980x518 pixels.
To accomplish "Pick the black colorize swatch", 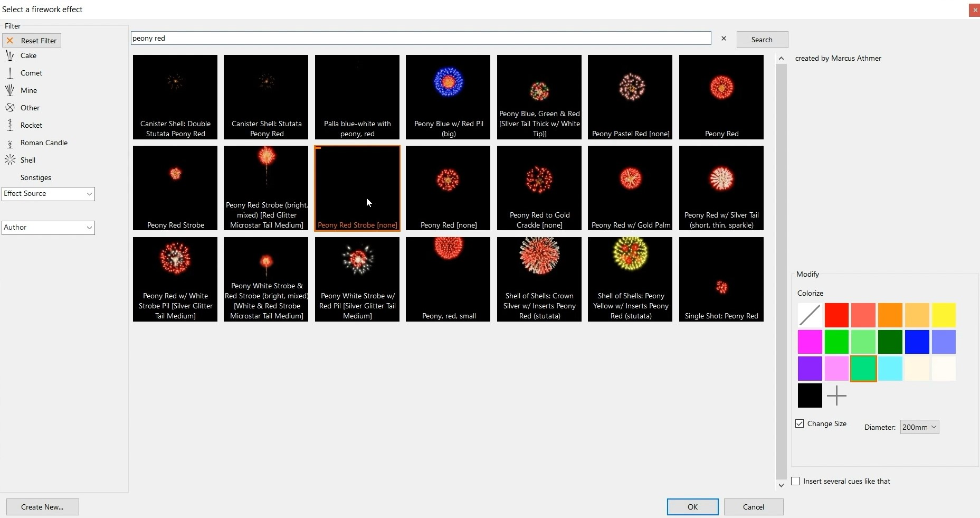I will pyautogui.click(x=810, y=395).
